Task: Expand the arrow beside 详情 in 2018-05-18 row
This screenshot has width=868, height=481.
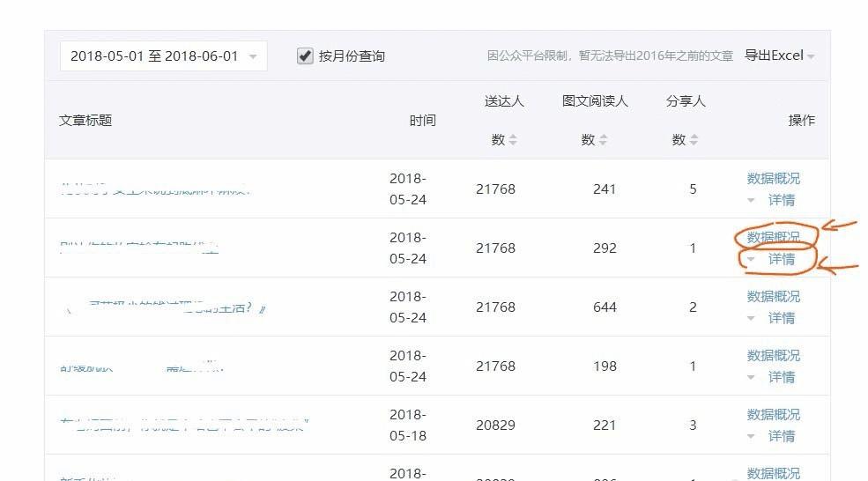Action: 751,436
